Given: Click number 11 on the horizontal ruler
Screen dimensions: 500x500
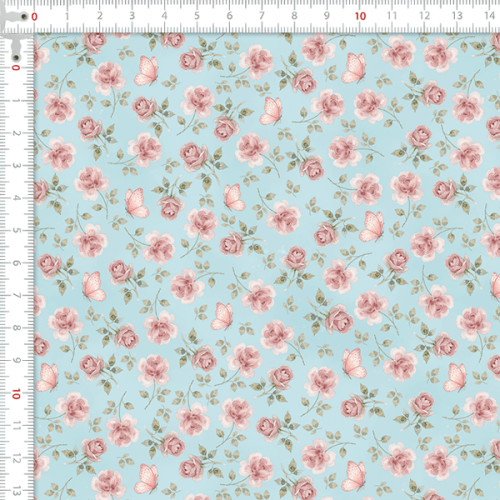Looking at the screenshot, I should click(392, 16).
